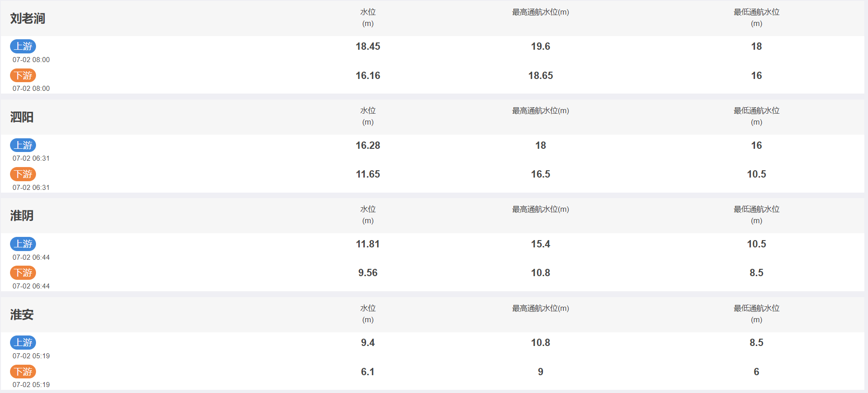Select the 刘老涧 station heading
This screenshot has height=393, width=868.
[x=28, y=18]
